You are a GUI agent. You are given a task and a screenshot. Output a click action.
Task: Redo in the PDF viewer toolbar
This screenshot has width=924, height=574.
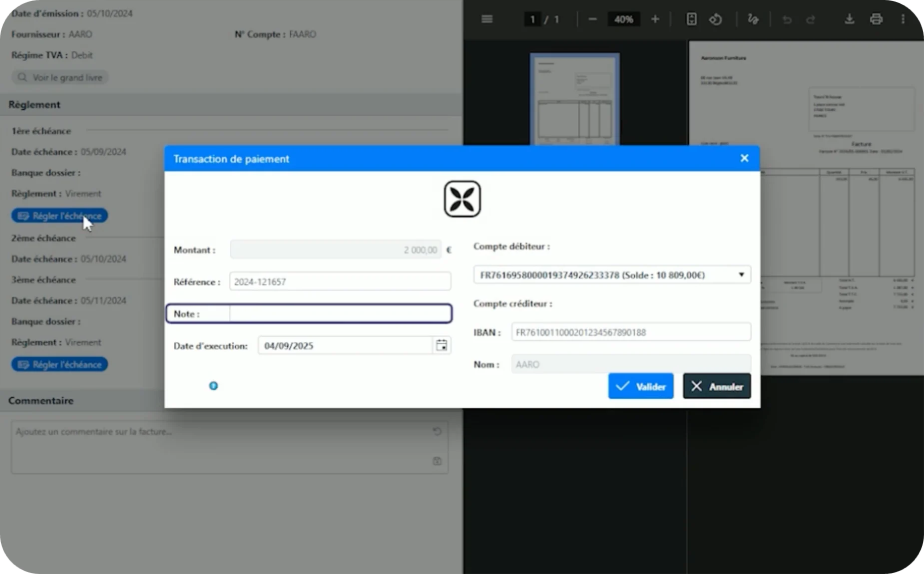(811, 19)
